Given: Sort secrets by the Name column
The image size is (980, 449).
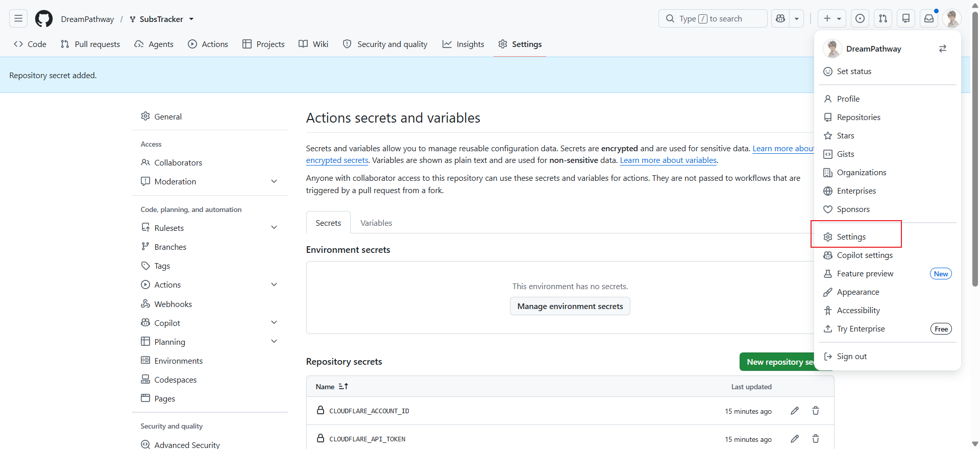Looking at the screenshot, I should [x=332, y=387].
